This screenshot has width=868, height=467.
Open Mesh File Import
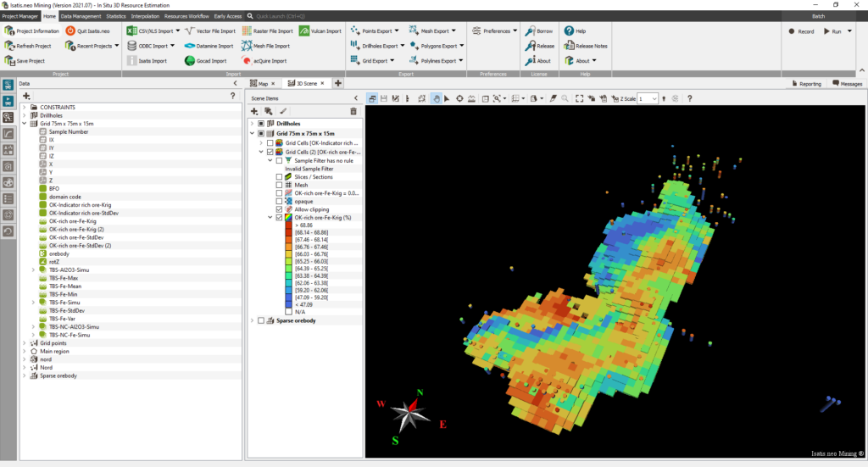265,46
